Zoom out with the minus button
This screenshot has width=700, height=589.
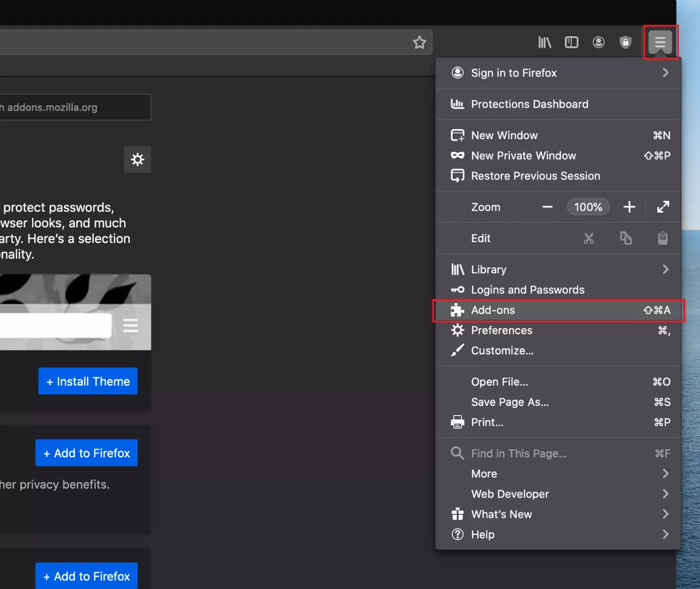point(548,207)
